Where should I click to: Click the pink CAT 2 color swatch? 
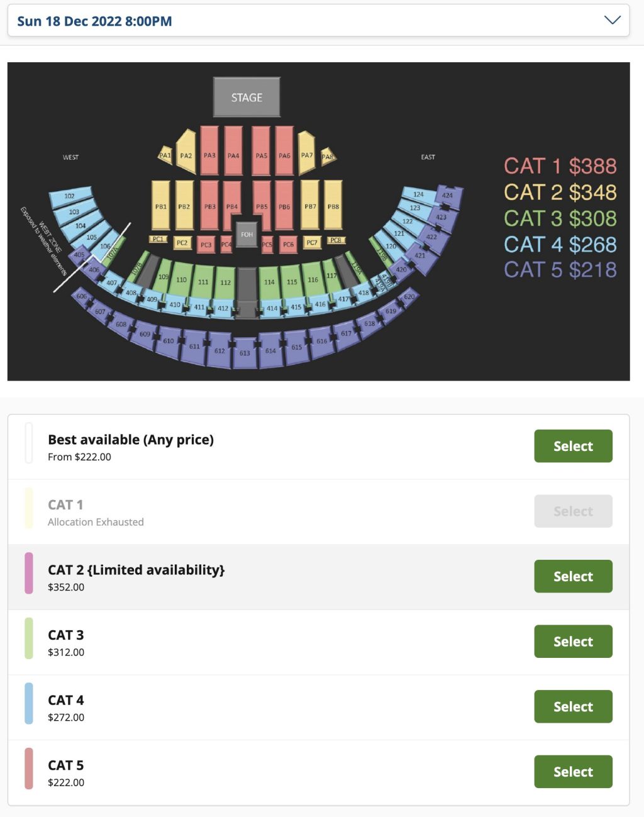pyautogui.click(x=29, y=573)
